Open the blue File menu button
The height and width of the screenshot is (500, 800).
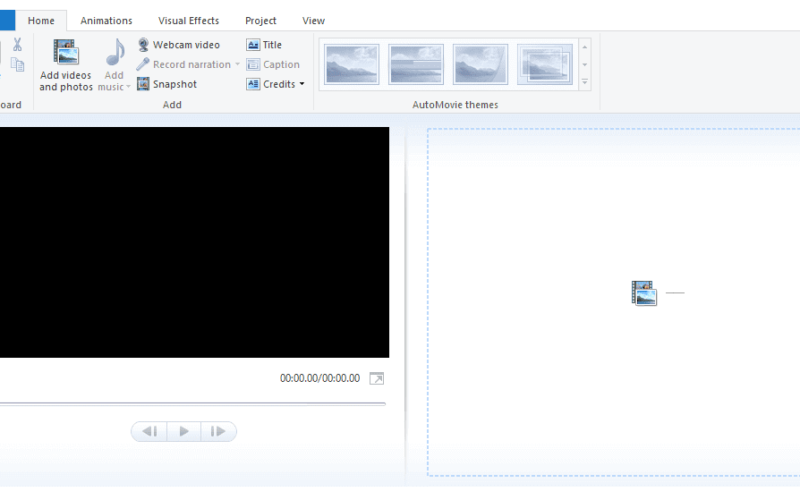[x=7, y=20]
